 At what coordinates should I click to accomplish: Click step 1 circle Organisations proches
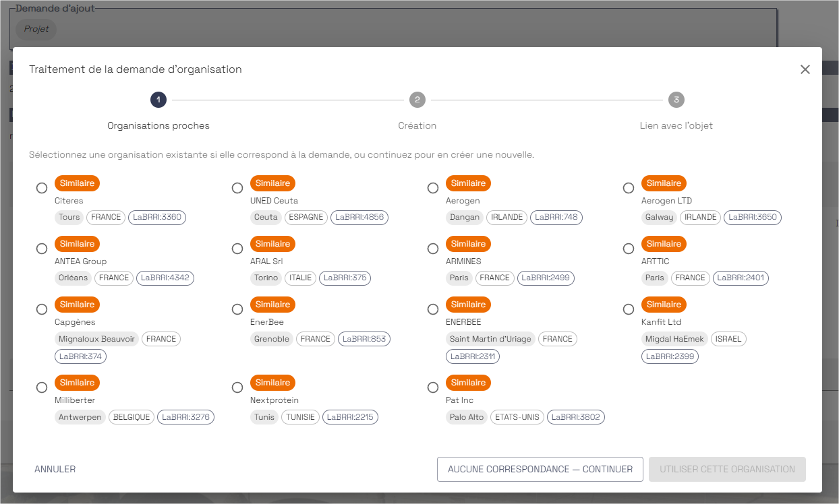[158, 100]
